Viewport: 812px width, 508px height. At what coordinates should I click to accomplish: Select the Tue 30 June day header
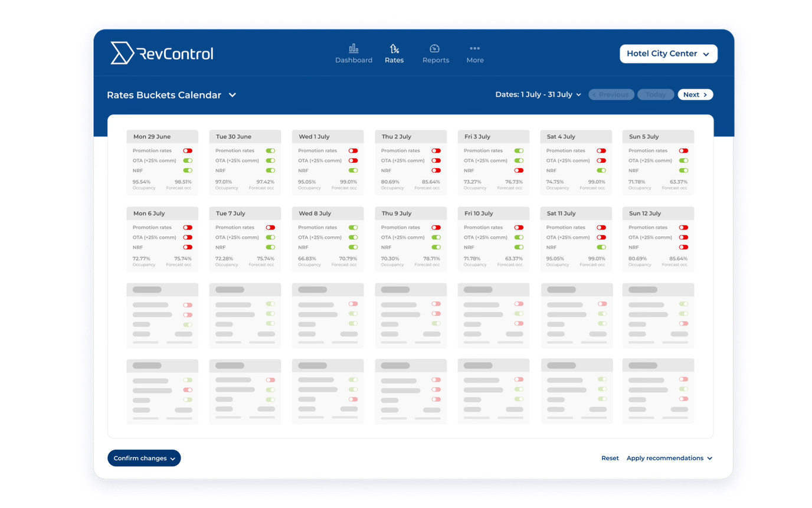[x=245, y=137]
